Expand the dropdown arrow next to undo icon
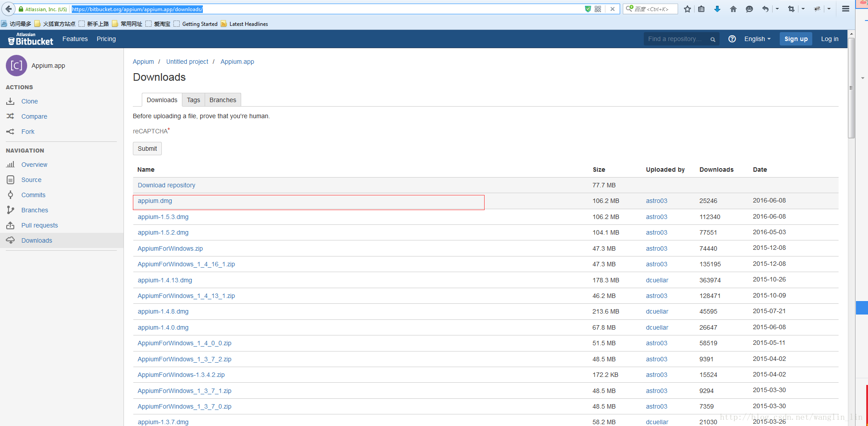 (777, 9)
